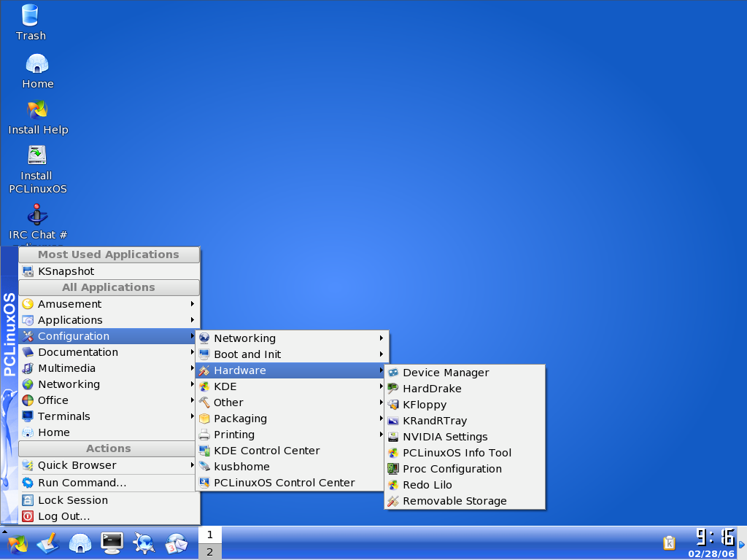
Task: Expand the Multimedia submenu arrow
Action: point(193,368)
